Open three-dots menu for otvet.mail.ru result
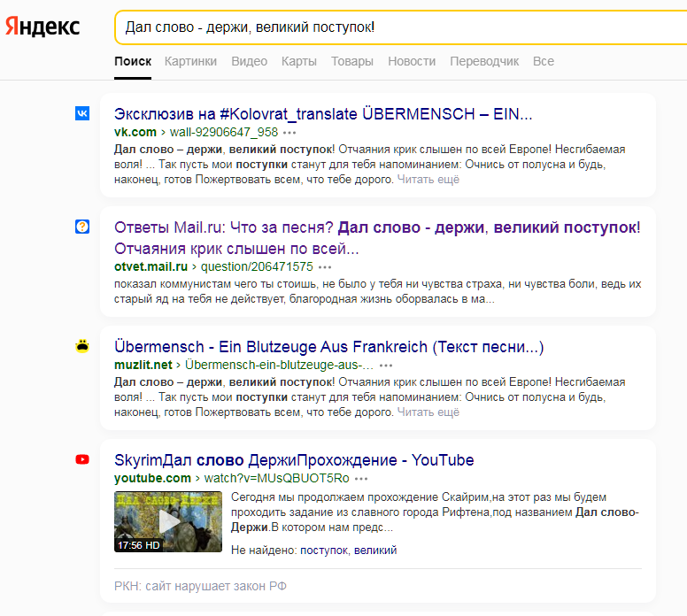 coord(325,266)
